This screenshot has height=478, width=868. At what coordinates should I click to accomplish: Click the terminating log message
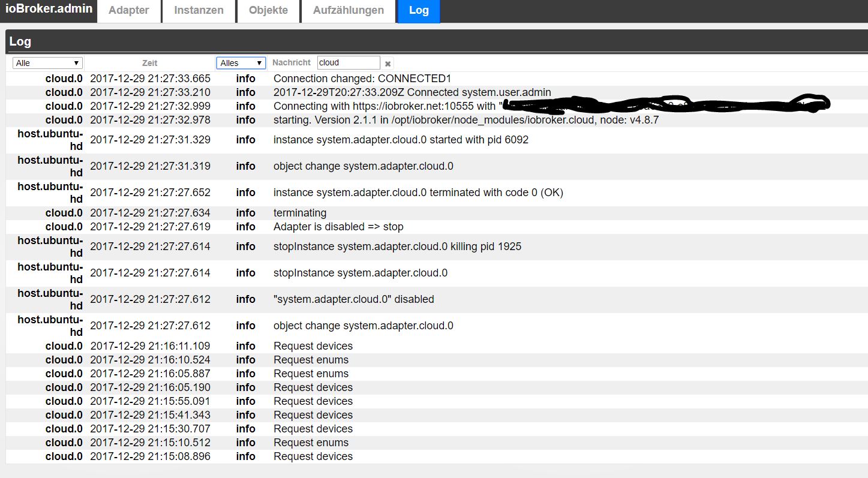pyautogui.click(x=300, y=213)
